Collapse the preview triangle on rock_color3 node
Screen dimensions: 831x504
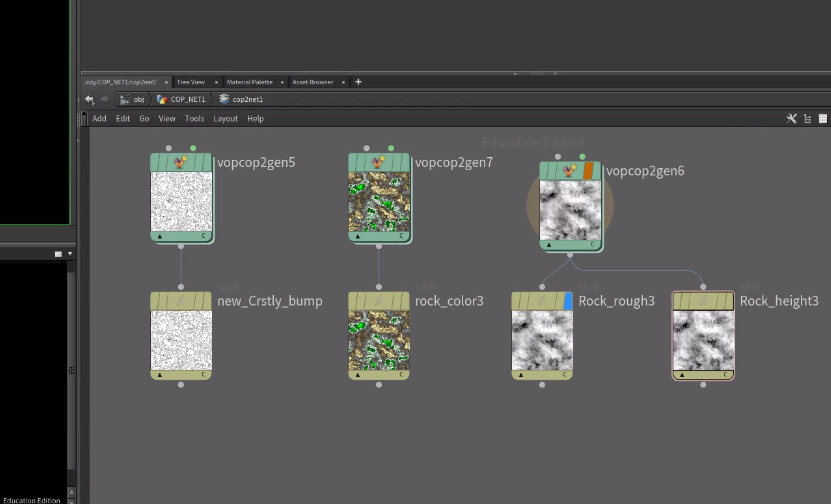[x=356, y=374]
